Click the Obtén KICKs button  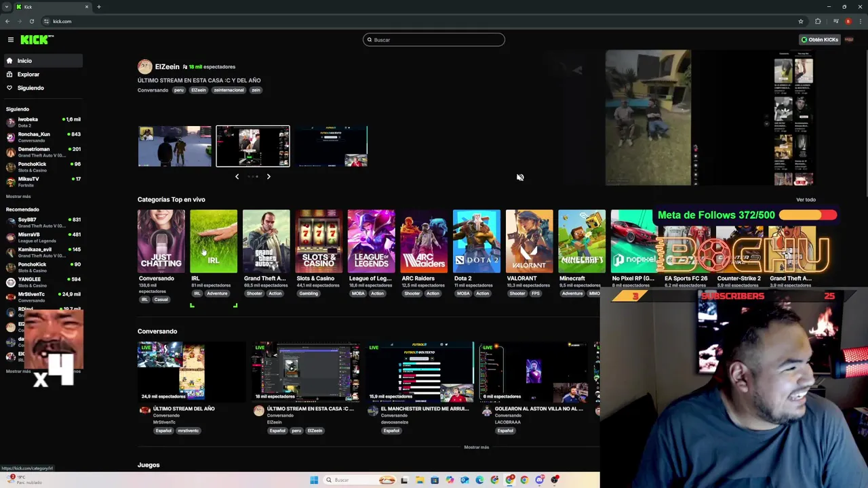[819, 40]
